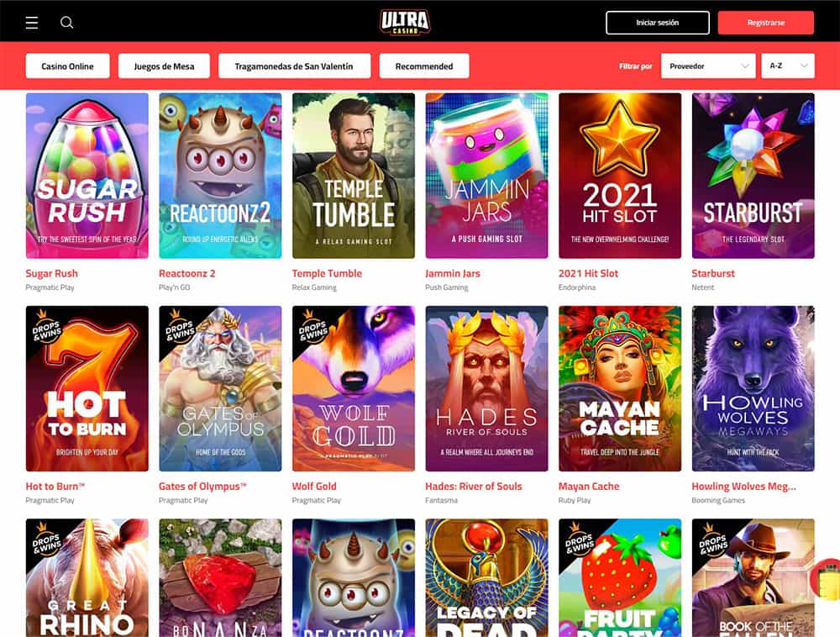Click the search magnifier icon

click(66, 23)
